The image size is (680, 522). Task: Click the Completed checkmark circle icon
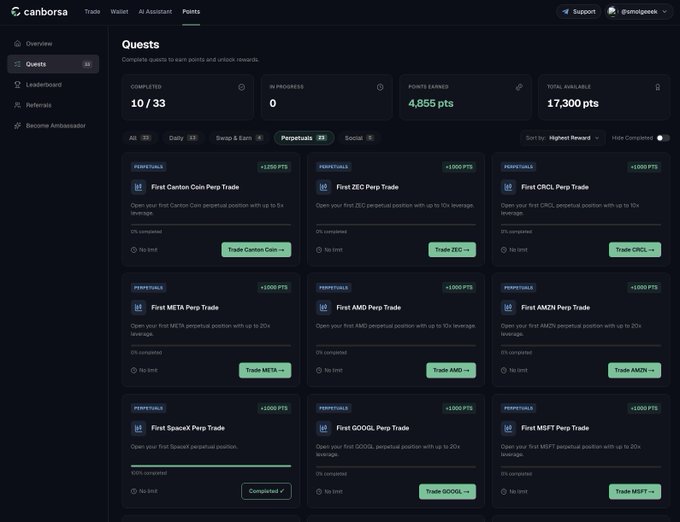pyautogui.click(x=242, y=87)
